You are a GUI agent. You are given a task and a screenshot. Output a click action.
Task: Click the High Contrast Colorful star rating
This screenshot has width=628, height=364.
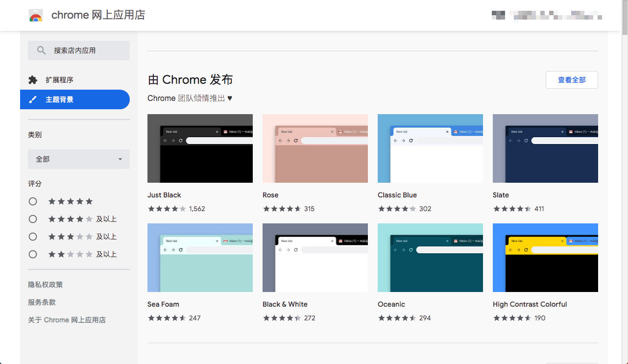point(512,318)
